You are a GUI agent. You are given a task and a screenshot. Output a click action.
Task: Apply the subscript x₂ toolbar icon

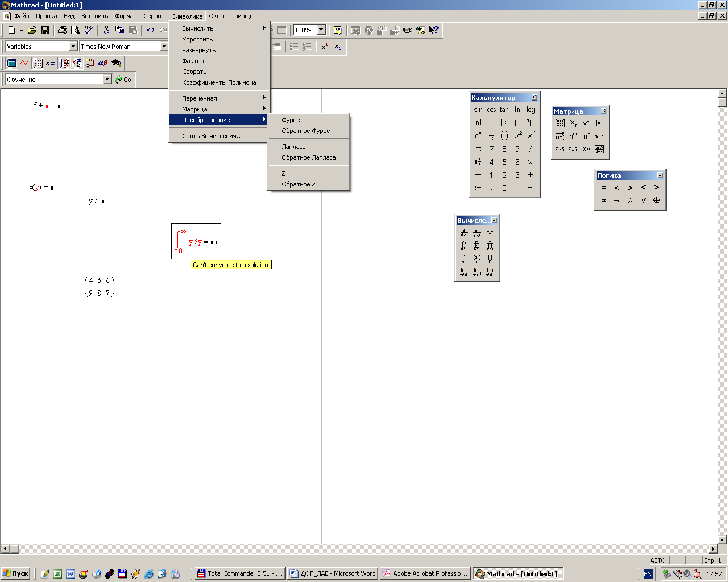coord(337,47)
